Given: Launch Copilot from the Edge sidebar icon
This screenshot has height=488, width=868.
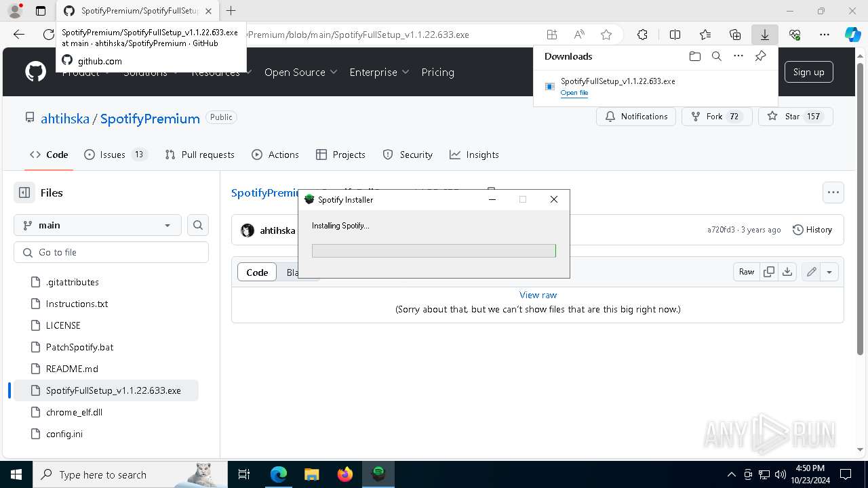Looking at the screenshot, I should click(853, 35).
